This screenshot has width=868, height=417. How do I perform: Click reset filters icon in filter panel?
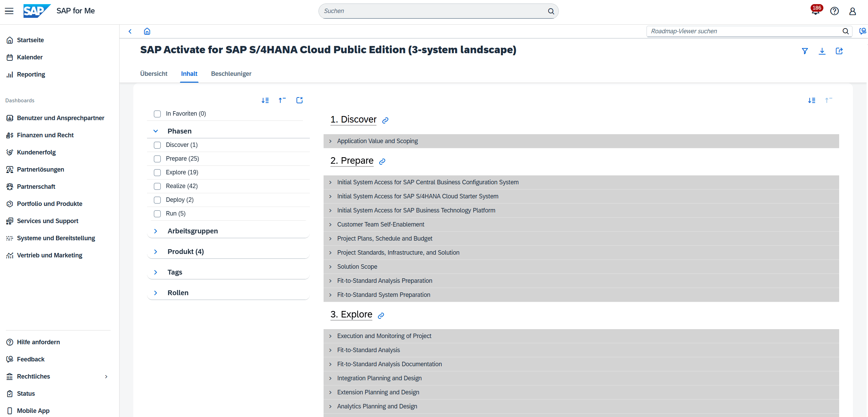pos(300,100)
